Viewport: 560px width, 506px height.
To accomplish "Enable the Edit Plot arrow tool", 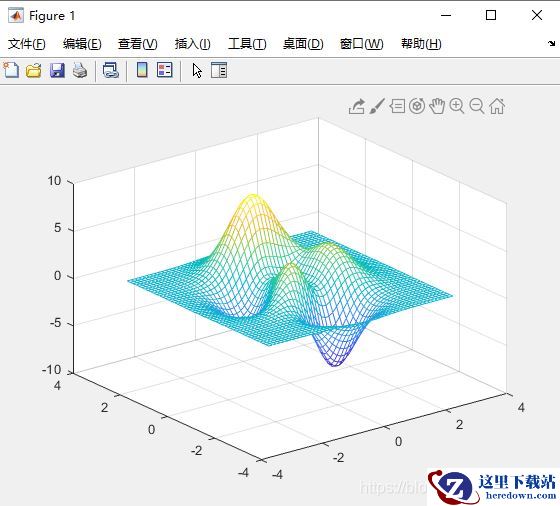I will [x=197, y=70].
